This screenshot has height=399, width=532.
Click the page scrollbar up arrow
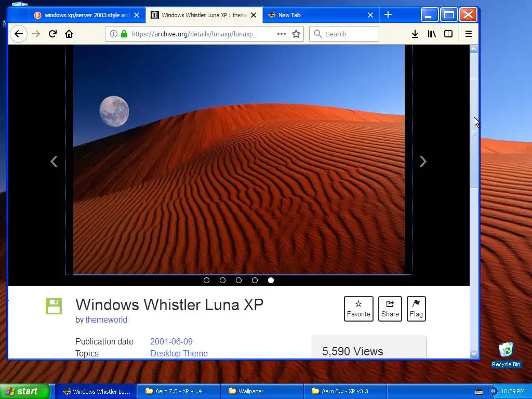tap(474, 49)
